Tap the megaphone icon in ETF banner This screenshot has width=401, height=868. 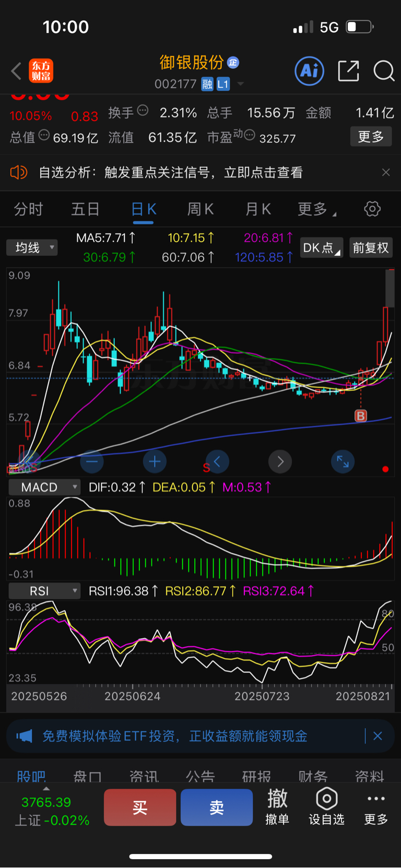(24, 736)
